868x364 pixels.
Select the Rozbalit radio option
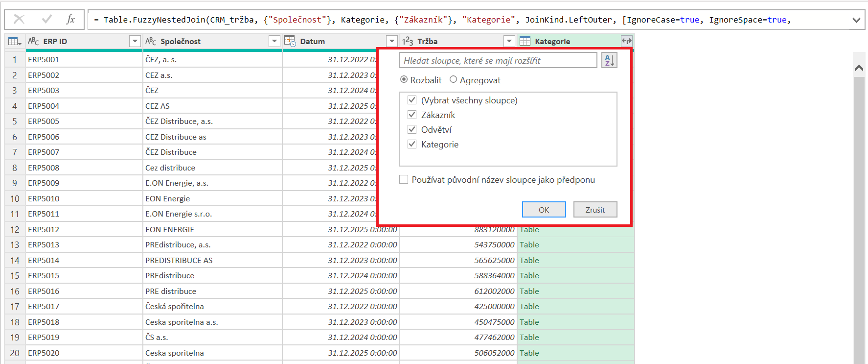(404, 80)
